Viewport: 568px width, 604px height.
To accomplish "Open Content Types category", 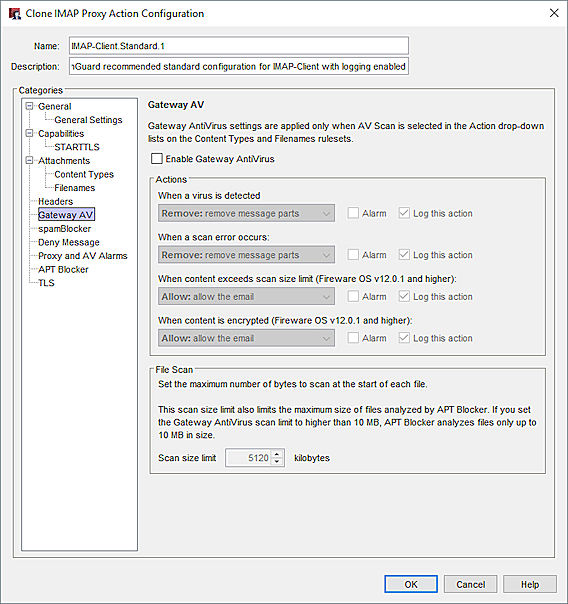I will [84, 174].
